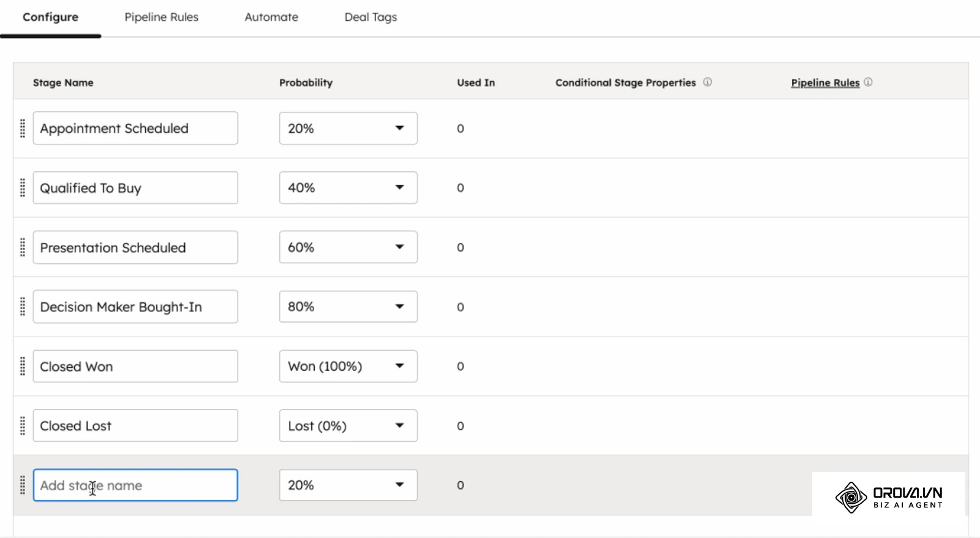This screenshot has width=980, height=538.
Task: Click the Stage Name column header
Action: [x=63, y=83]
